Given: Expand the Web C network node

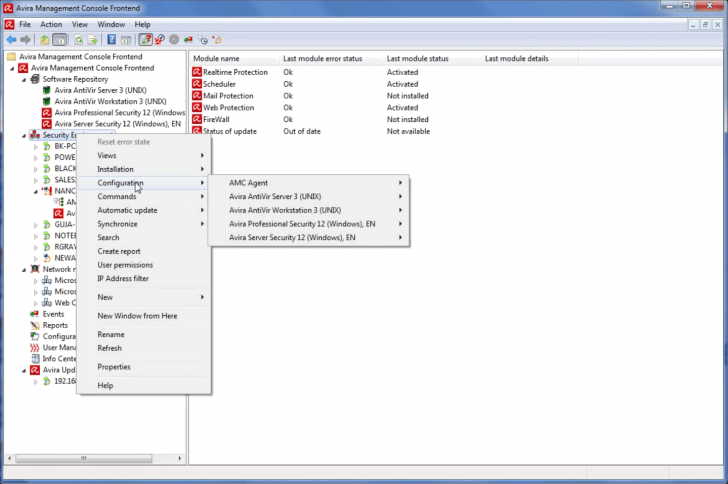Looking at the screenshot, I should coord(36,303).
